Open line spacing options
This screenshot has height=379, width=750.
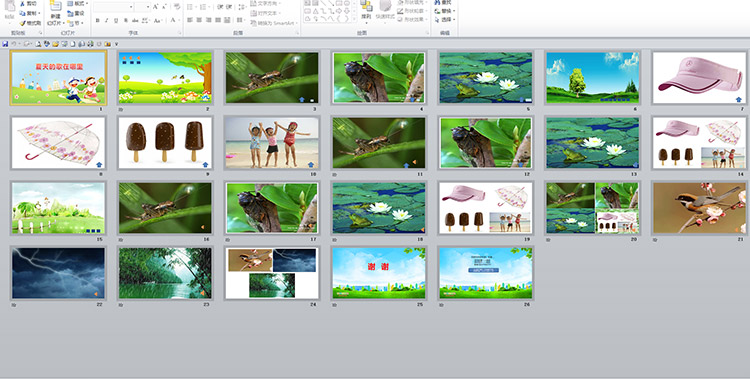coord(242,7)
